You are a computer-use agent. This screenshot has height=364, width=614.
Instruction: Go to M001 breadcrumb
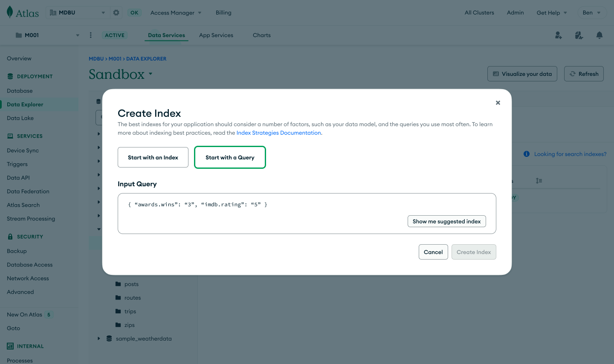[115, 59]
